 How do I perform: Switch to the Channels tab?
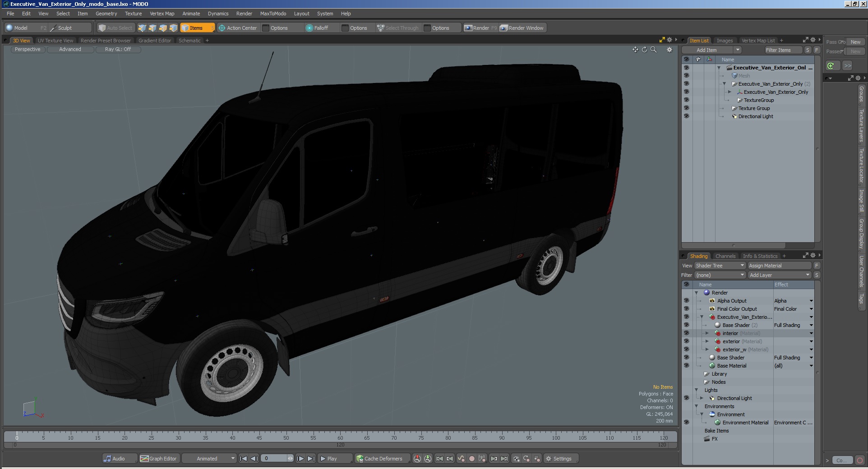click(x=725, y=256)
